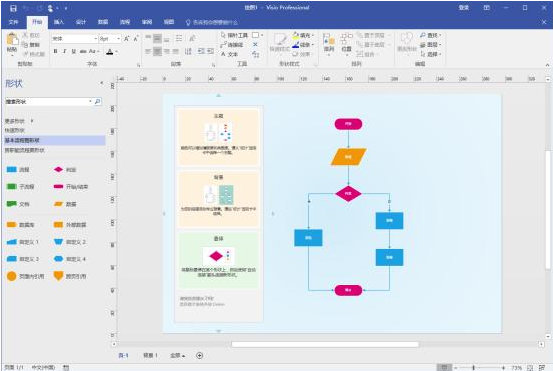Screen dimensions: 553x371
Task: Select the Data (数据) parallelogram stencil
Action: click(x=65, y=204)
